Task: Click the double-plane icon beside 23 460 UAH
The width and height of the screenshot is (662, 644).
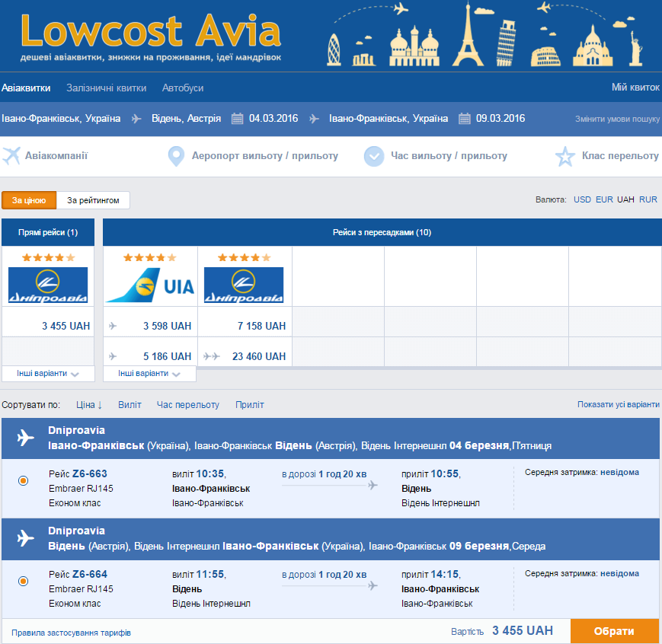Action: tap(212, 356)
